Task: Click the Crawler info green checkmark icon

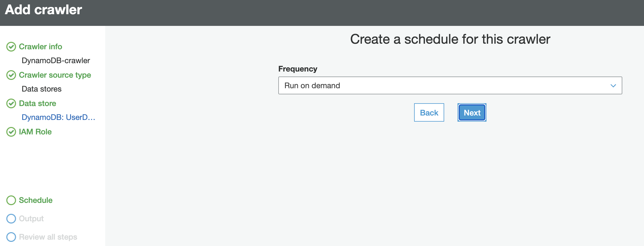Action: point(11,47)
